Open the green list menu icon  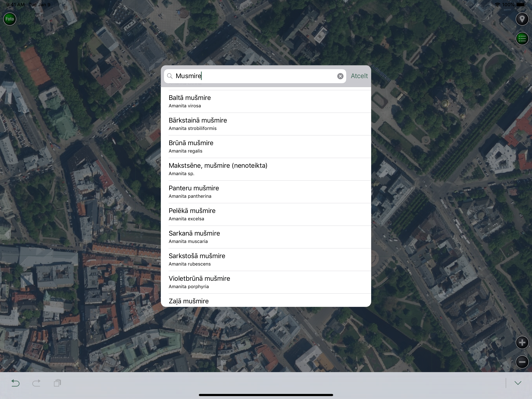click(x=522, y=39)
